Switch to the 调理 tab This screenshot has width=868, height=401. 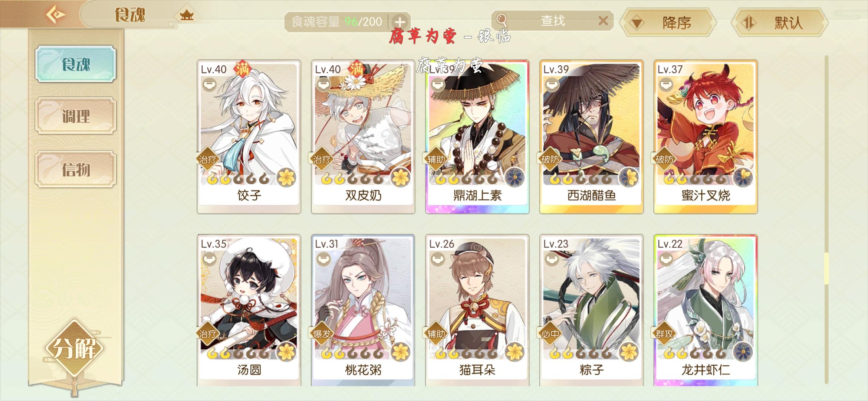tap(76, 116)
